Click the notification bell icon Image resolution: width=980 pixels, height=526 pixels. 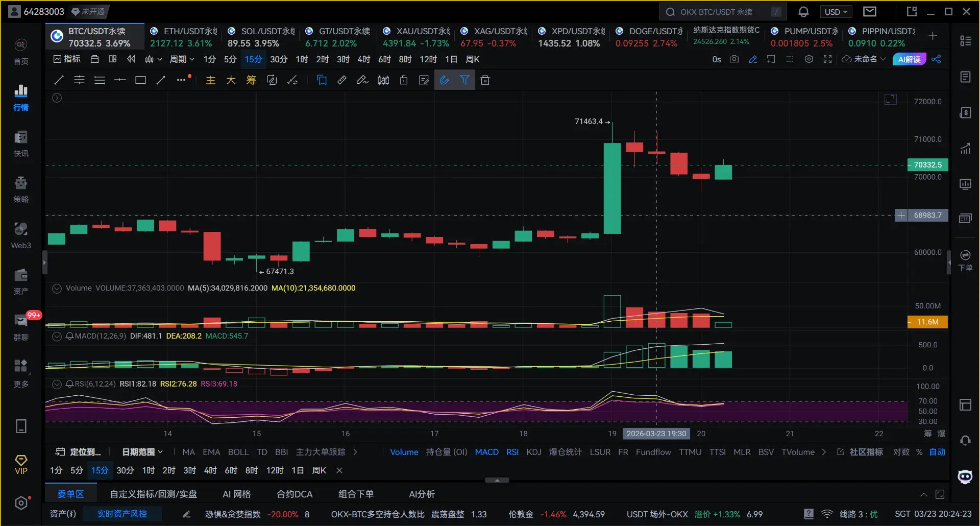pyautogui.click(x=803, y=12)
